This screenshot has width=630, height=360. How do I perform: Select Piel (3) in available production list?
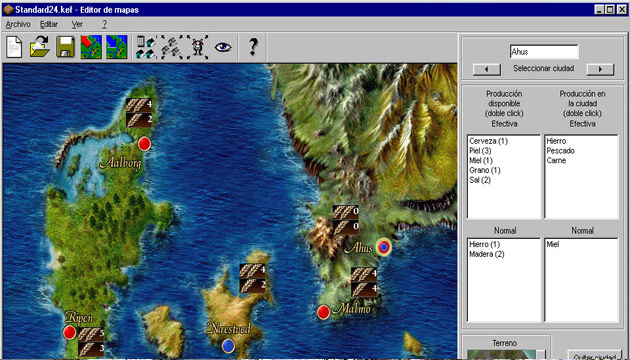(x=480, y=151)
